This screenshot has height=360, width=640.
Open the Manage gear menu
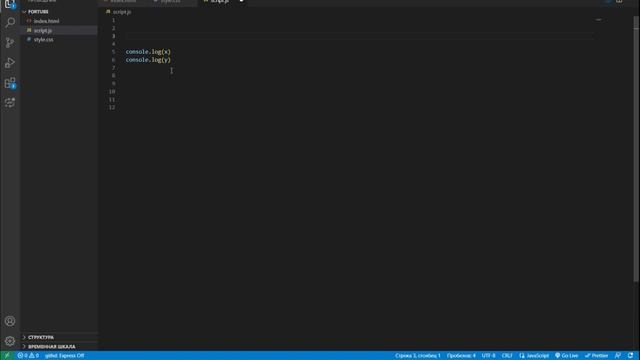click(10, 341)
